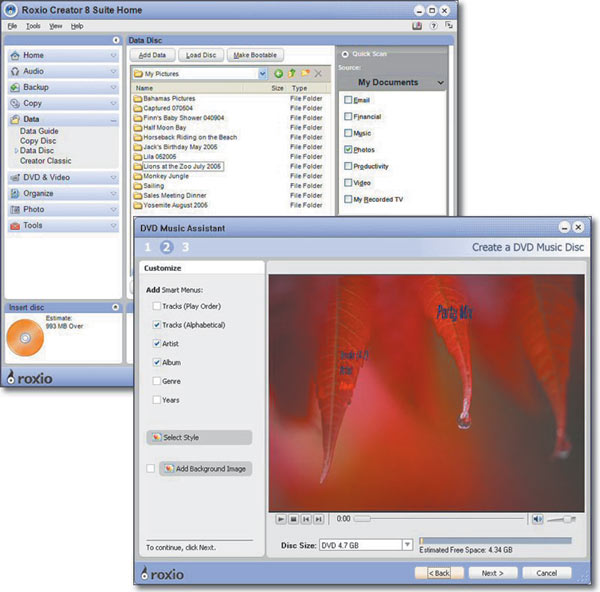Click the Data folder icon in sidebar
The image size is (600, 592).
click(x=15, y=119)
